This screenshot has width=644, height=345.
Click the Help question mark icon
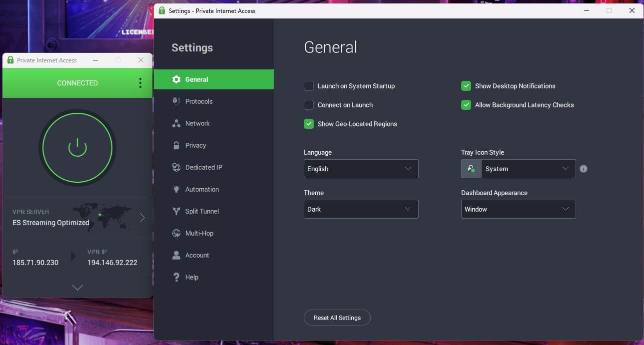[176, 277]
